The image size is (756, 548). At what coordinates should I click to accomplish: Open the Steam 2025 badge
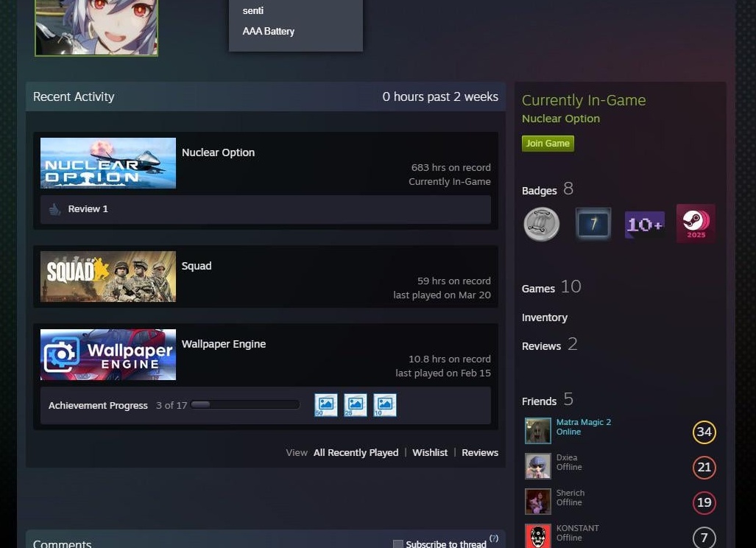tap(696, 223)
